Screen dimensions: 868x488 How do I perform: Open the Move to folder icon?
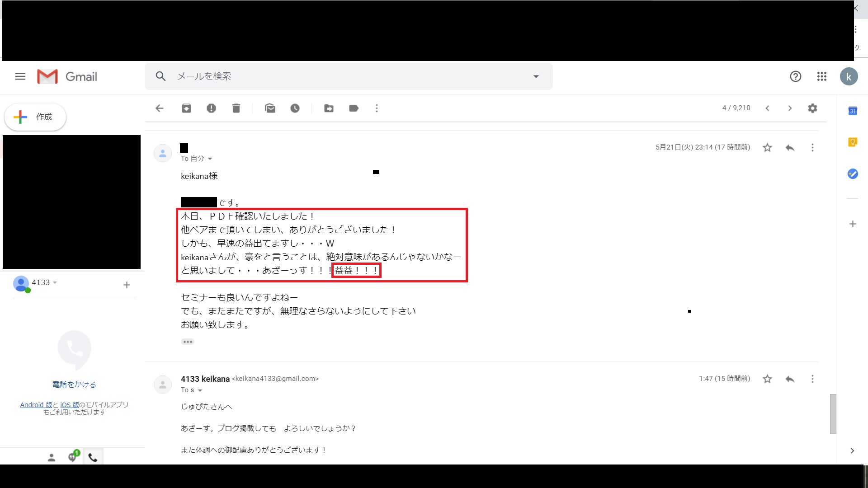(x=329, y=108)
